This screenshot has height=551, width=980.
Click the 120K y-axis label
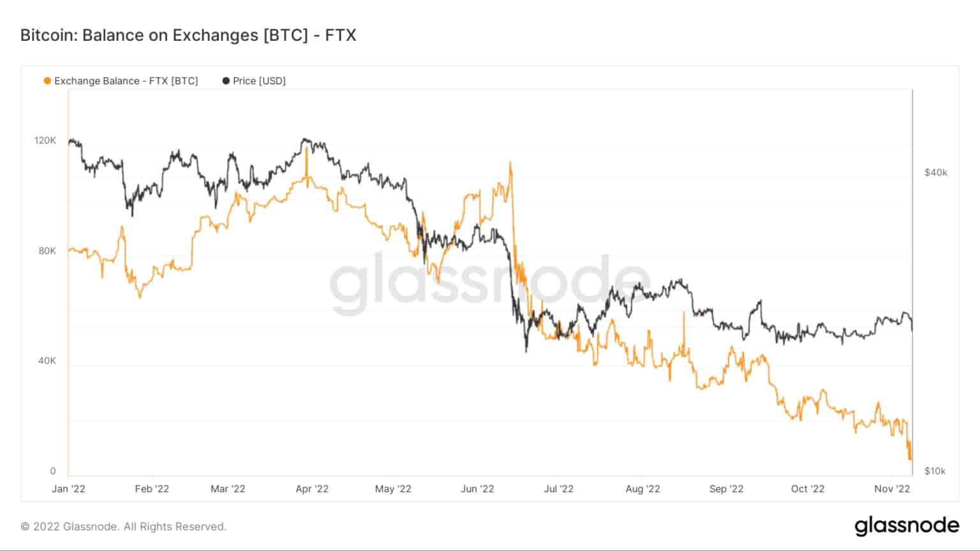click(45, 140)
